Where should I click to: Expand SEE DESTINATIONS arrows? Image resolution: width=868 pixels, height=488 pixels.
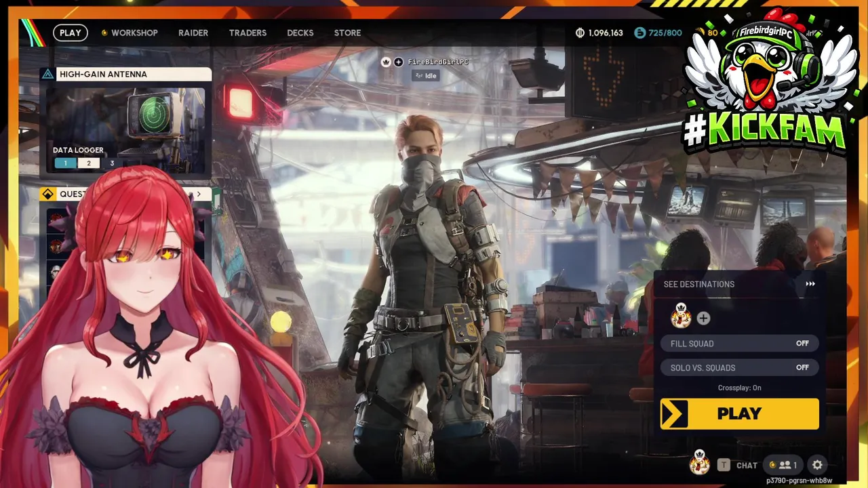(x=810, y=284)
